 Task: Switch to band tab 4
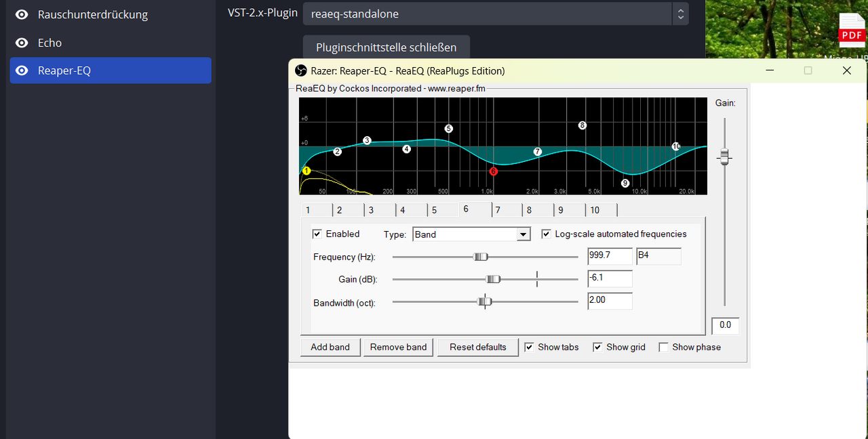point(411,210)
